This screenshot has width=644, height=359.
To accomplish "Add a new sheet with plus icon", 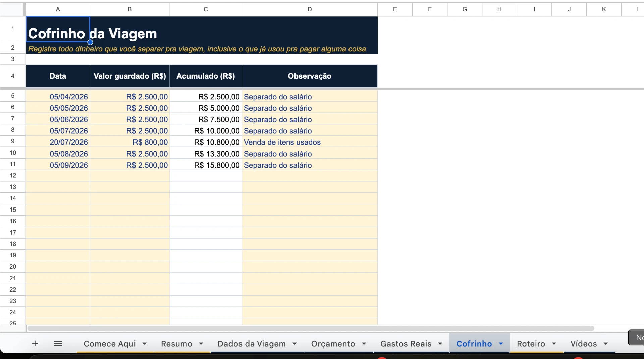I will (35, 343).
